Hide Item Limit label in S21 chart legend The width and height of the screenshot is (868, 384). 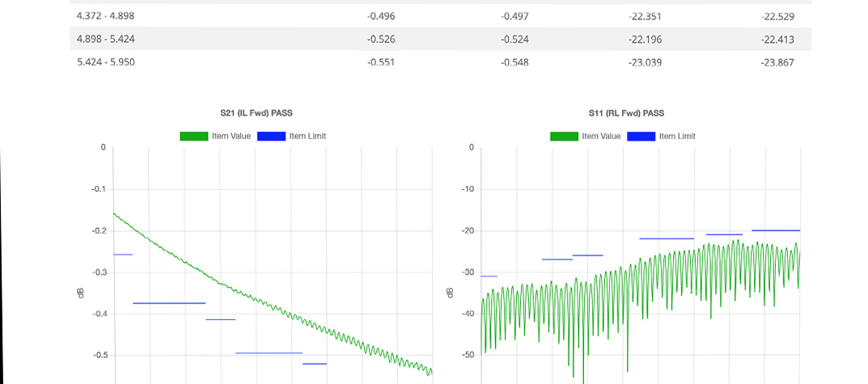307,136
